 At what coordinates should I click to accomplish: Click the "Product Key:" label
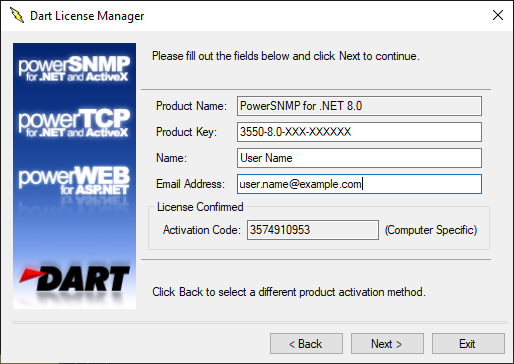(186, 132)
